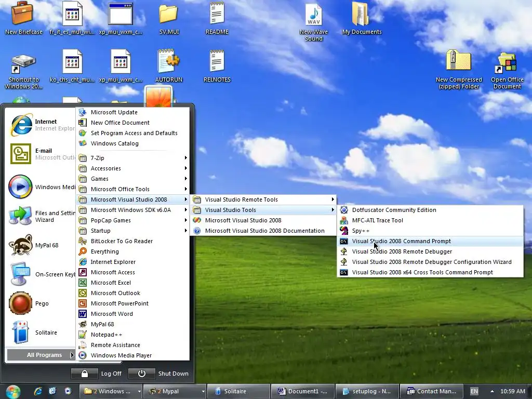Select the RELNOTES notepad icon
Image resolution: width=532 pixels, height=399 pixels.
pos(217,66)
